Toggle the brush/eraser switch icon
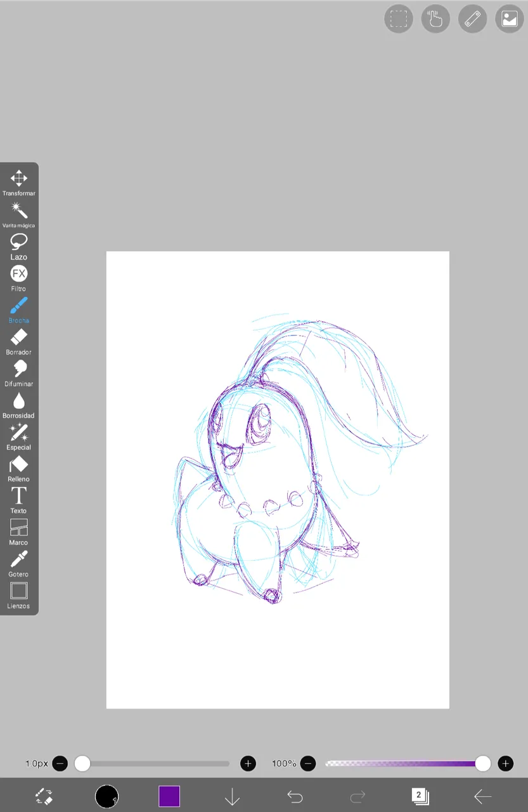The height and width of the screenshot is (812, 528). pos(44,796)
